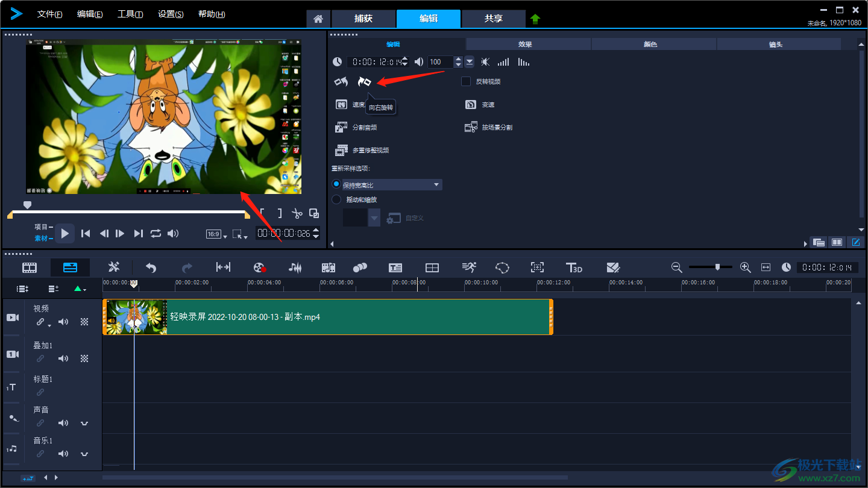Screen dimensions: 868x488
Task: Open the 捕获 capture workspace tab
Action: (363, 19)
